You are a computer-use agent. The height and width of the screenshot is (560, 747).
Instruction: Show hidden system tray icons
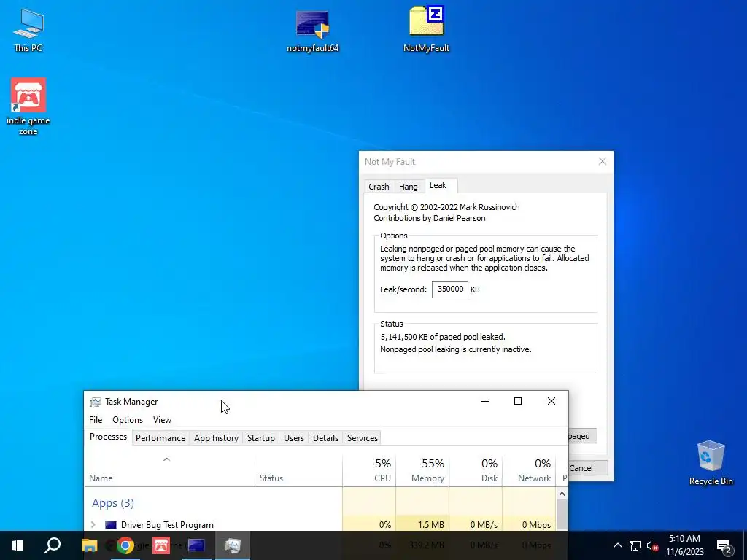tap(617, 545)
